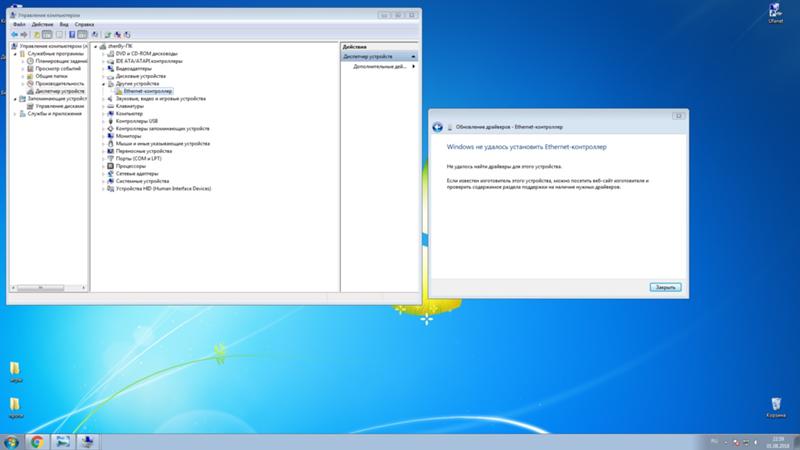The height and width of the screenshot is (450, 800).
Task: Click the left tree horizontal scrollbar thumb
Action: 40,288
